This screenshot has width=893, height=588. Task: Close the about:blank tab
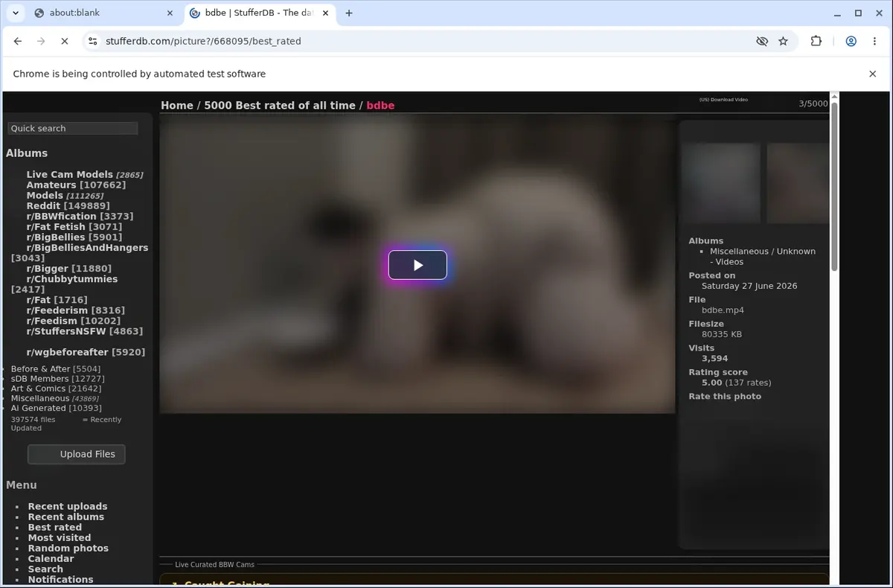coord(170,13)
